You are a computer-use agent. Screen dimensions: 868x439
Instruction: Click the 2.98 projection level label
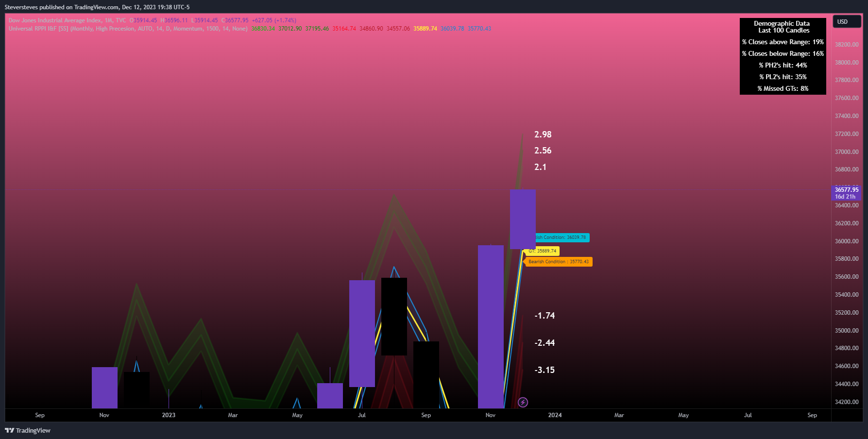tap(543, 135)
